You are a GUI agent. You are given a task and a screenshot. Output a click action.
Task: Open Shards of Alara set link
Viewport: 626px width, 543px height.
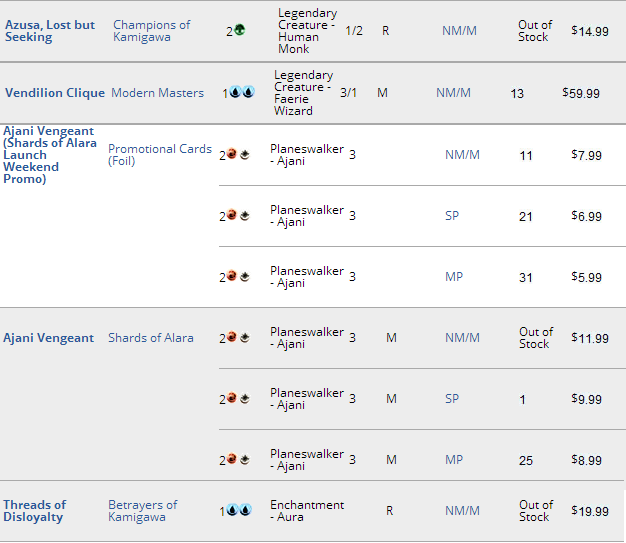151,338
